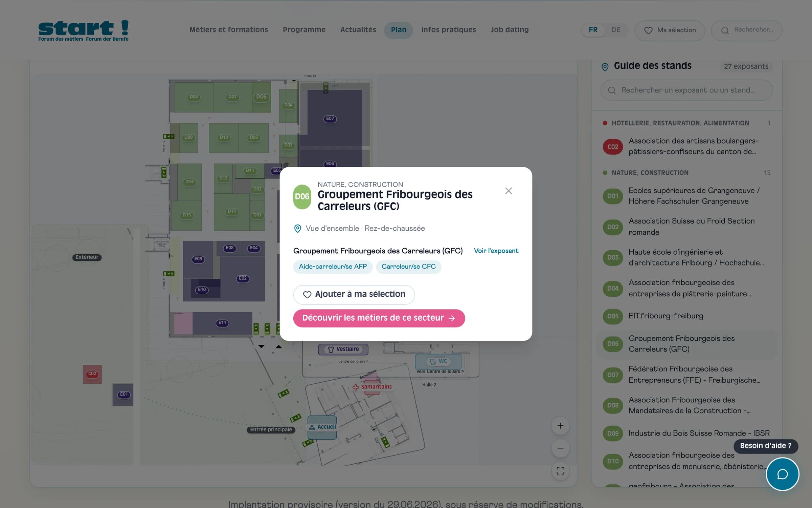Click the Rechercher search field in header
The width and height of the screenshot is (812, 508).
746,30
